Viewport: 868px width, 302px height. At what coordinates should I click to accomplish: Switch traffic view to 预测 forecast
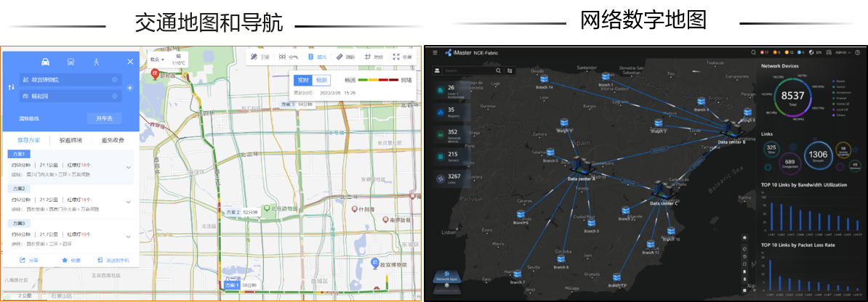pyautogui.click(x=321, y=80)
